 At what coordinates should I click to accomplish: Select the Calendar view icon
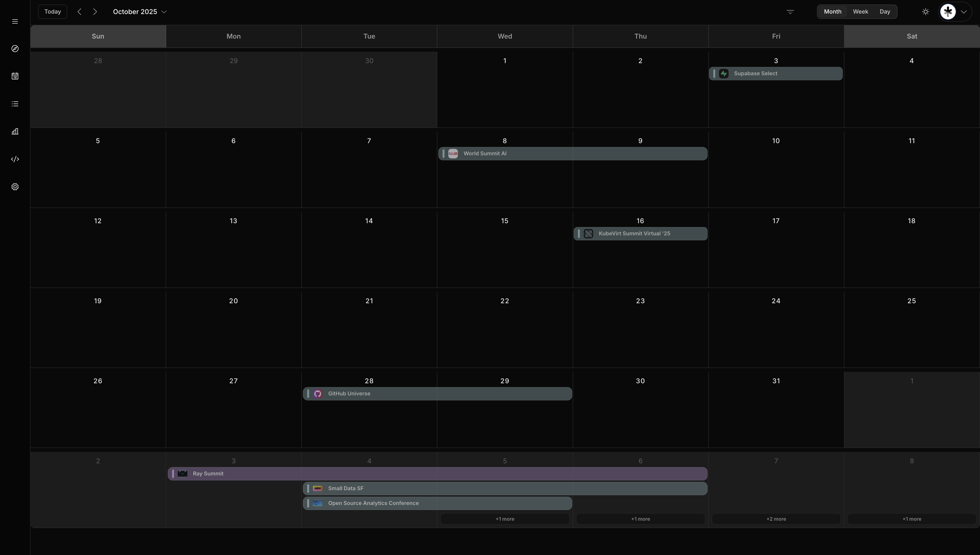pyautogui.click(x=15, y=76)
